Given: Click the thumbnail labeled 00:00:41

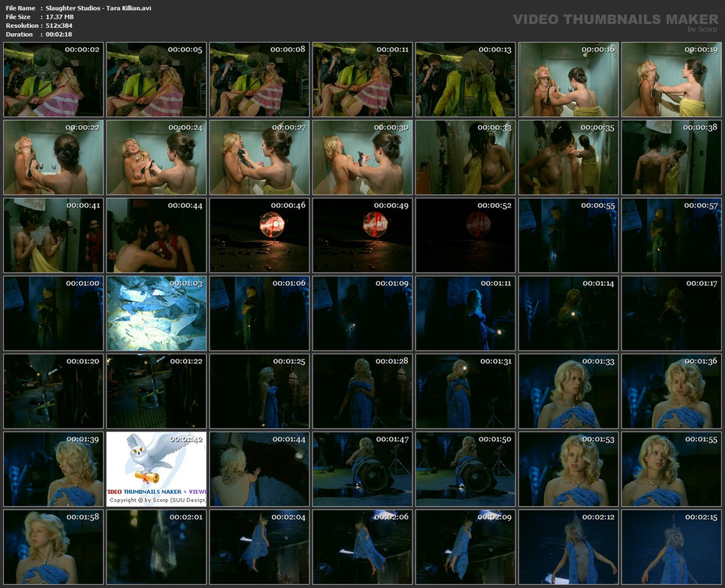Looking at the screenshot, I should coord(54,235).
